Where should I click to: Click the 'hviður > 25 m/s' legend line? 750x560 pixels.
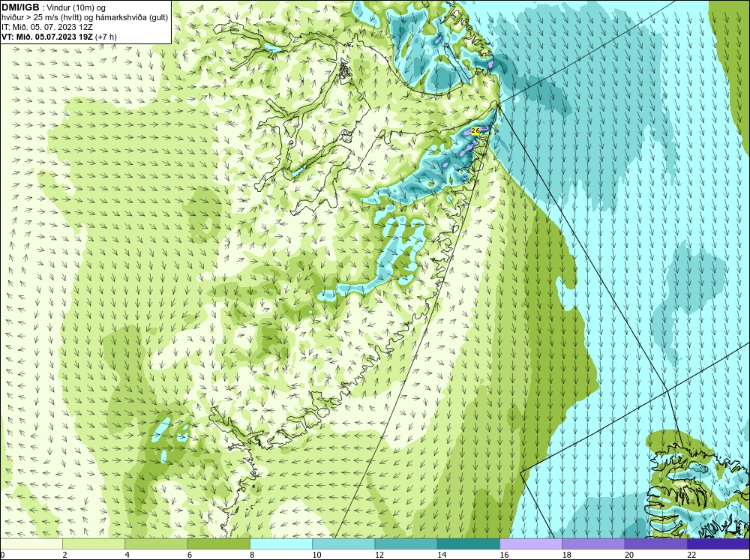tap(85, 18)
